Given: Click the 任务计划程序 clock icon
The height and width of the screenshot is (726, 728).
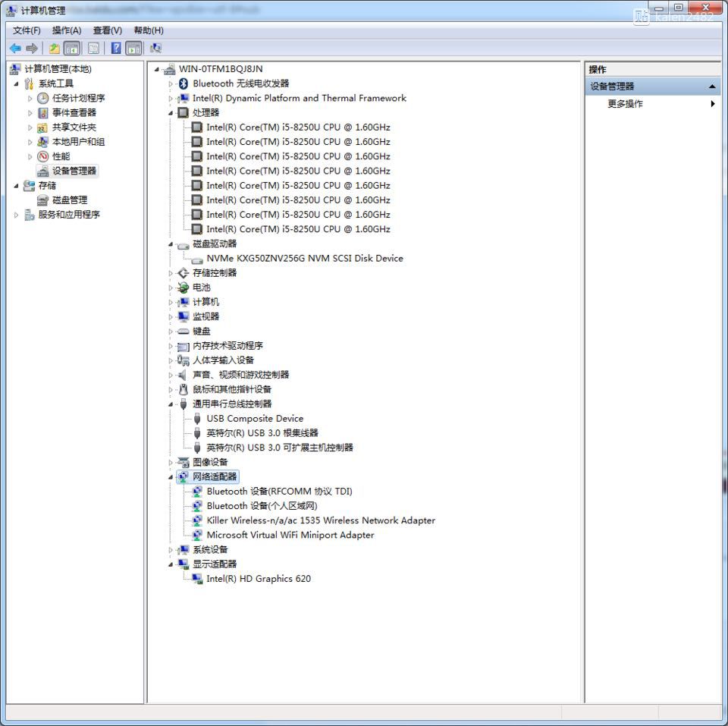Looking at the screenshot, I should click(x=42, y=98).
